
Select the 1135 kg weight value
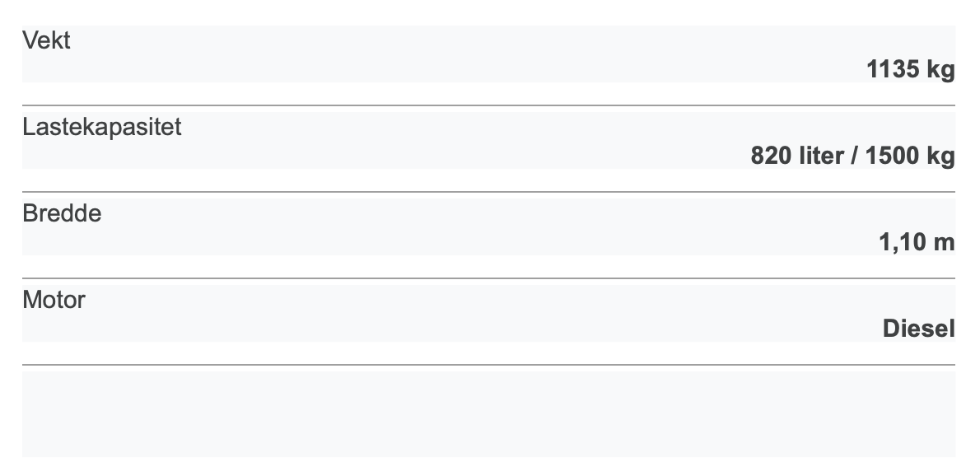(x=911, y=69)
